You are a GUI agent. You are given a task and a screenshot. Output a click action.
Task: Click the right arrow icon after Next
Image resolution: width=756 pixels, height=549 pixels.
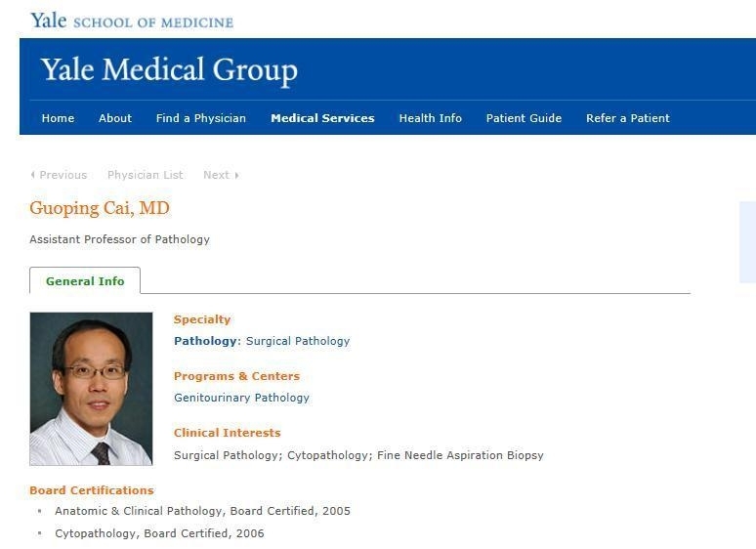(236, 175)
